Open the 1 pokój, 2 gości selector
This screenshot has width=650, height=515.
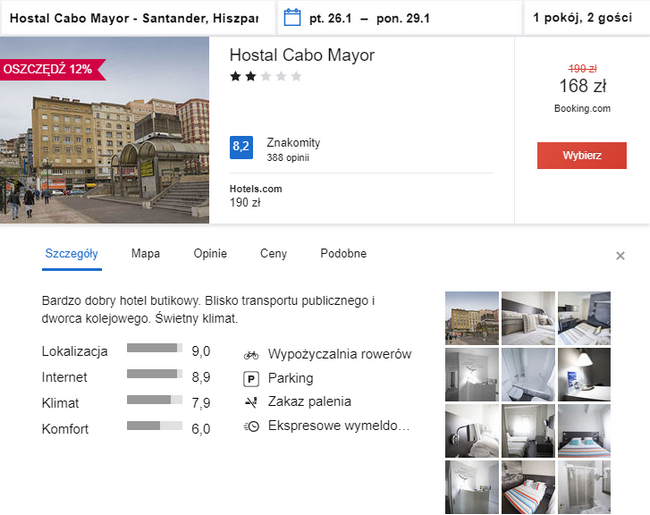[x=586, y=18]
